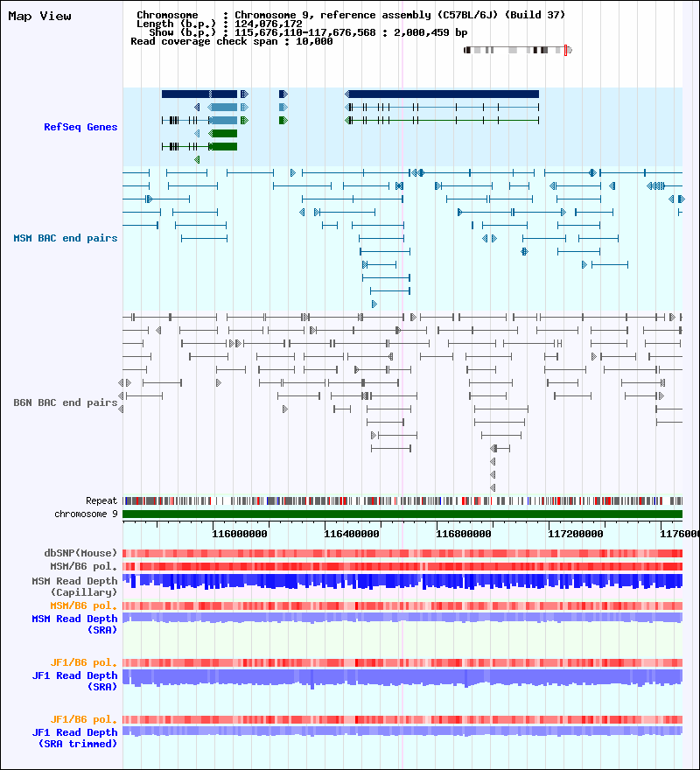Click the B6N BAC end pairs label

coord(66,402)
